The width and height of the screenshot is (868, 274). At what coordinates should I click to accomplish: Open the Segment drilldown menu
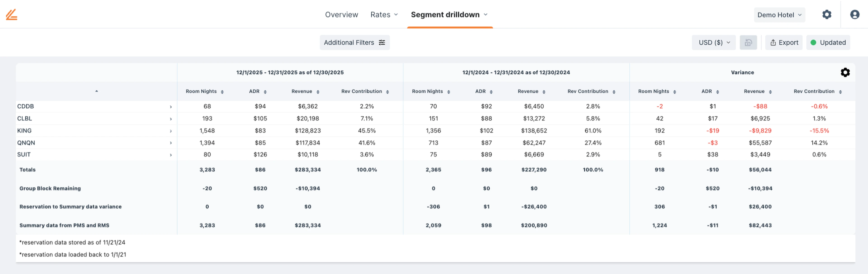click(449, 14)
